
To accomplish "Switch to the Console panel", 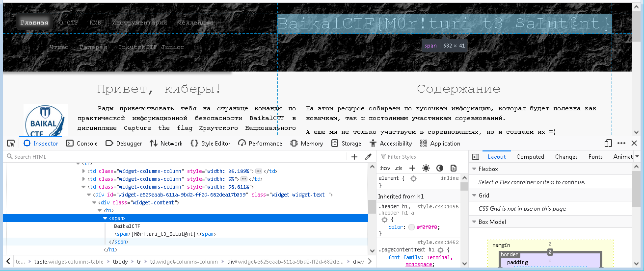I will pos(81,144).
